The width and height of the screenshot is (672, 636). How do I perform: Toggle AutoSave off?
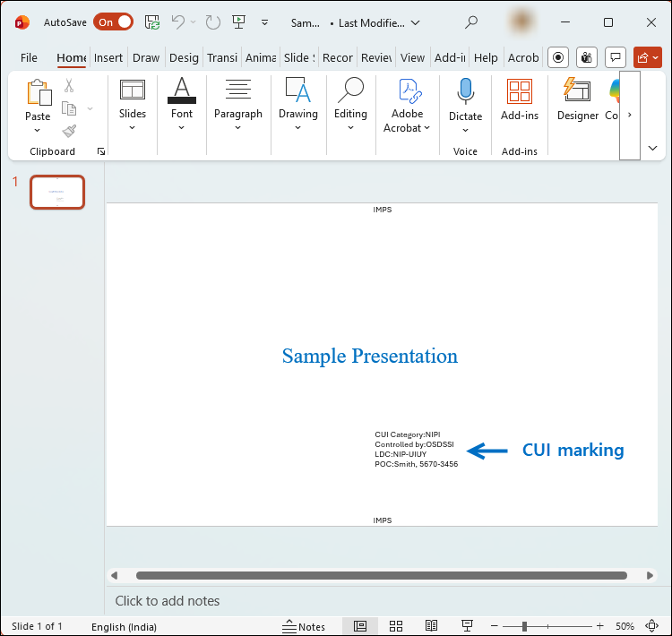[113, 22]
